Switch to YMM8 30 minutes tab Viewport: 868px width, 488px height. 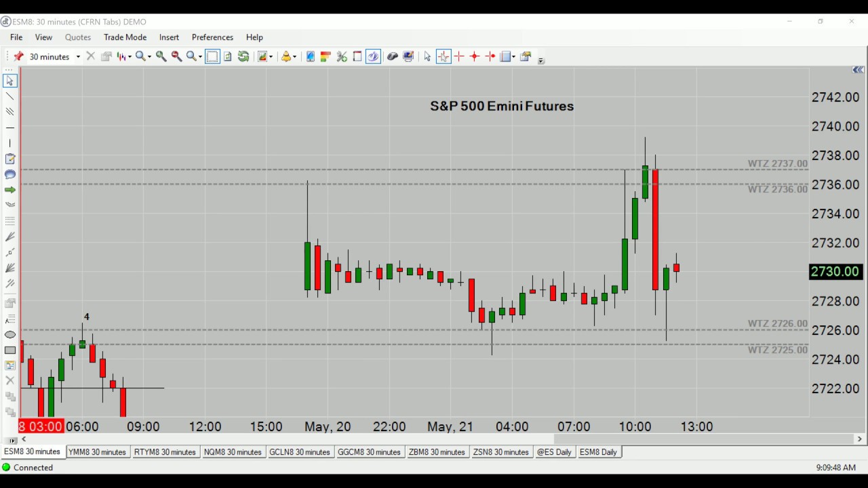coord(97,452)
